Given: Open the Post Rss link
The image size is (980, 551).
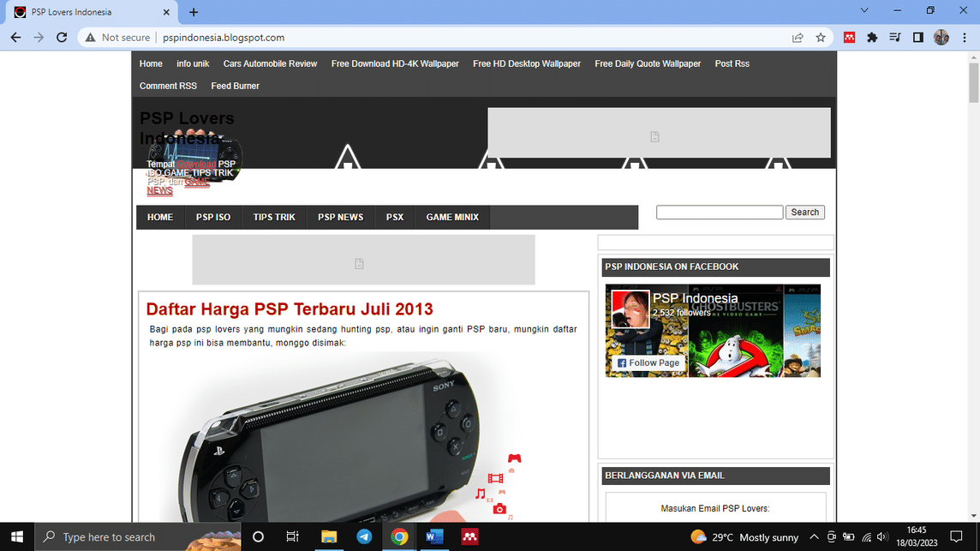Looking at the screenshot, I should (x=732, y=63).
